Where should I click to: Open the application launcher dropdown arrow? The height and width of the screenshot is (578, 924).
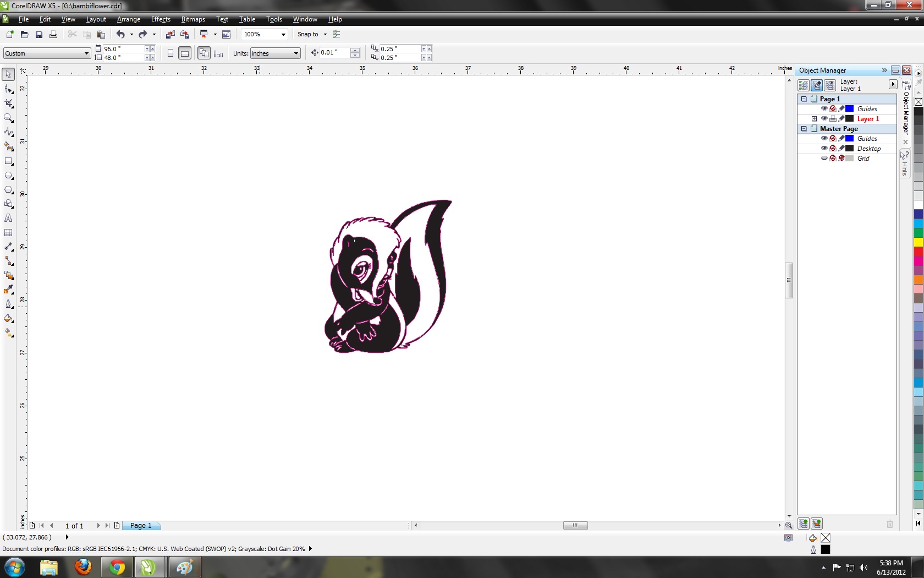215,34
